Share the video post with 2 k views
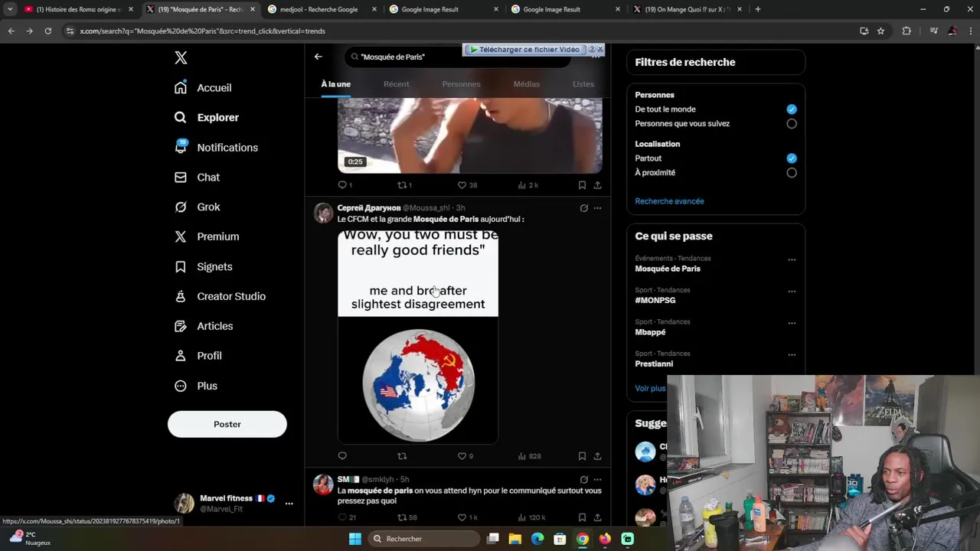980x551 pixels. click(x=598, y=185)
